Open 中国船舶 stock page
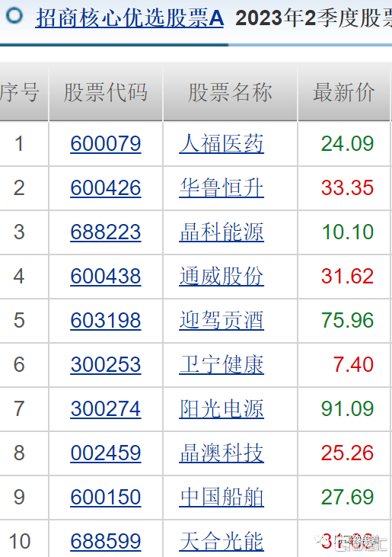392x557 pixels. coord(221,498)
